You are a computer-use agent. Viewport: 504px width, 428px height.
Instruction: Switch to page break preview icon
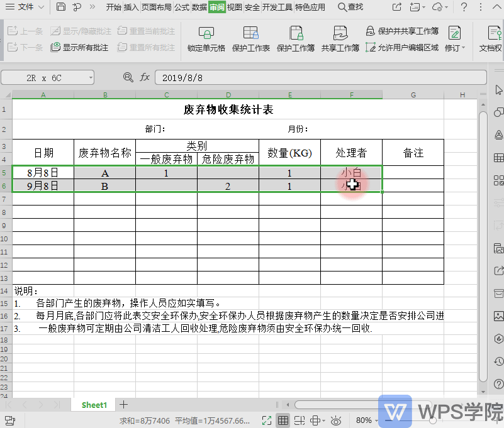point(300,420)
